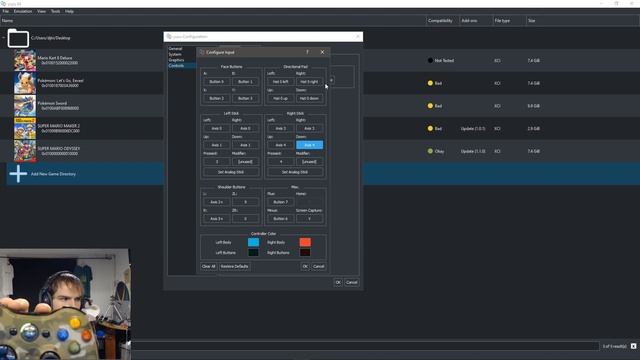Click the green Okay compatibility dot
Image resolution: width=640 pixels, height=360 pixels.
[x=430, y=151]
